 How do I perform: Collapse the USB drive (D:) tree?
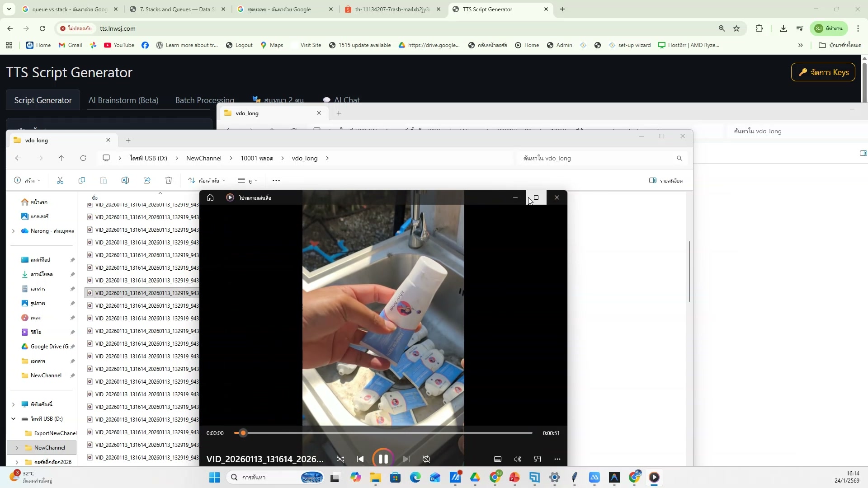tap(13, 419)
